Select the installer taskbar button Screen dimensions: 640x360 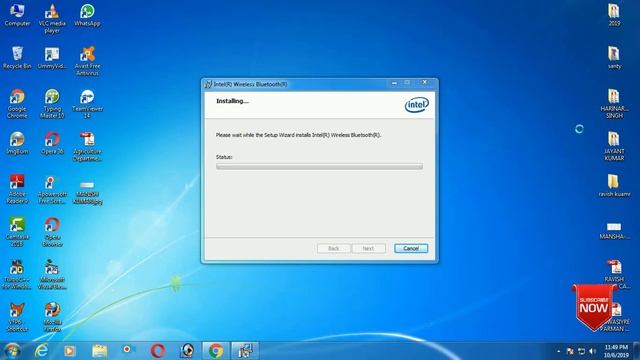click(245, 351)
